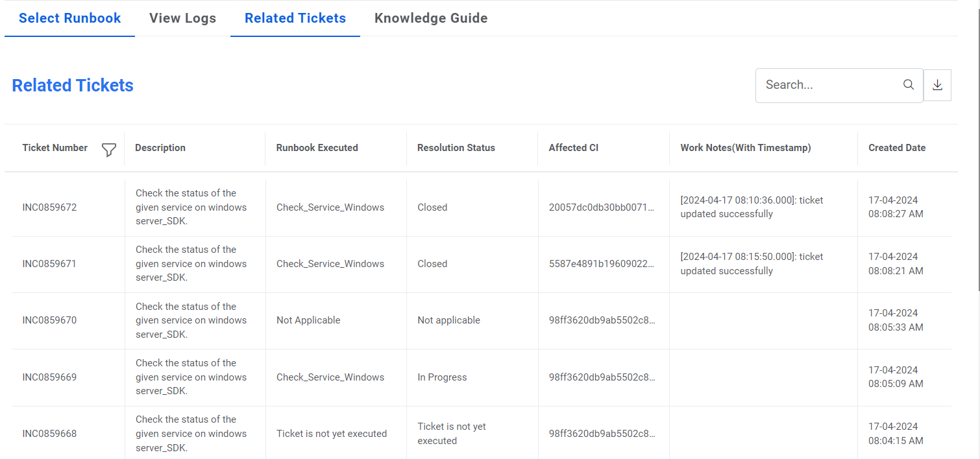Screen dimensions: 980x459
Task: Click the Description column header
Action: (160, 148)
